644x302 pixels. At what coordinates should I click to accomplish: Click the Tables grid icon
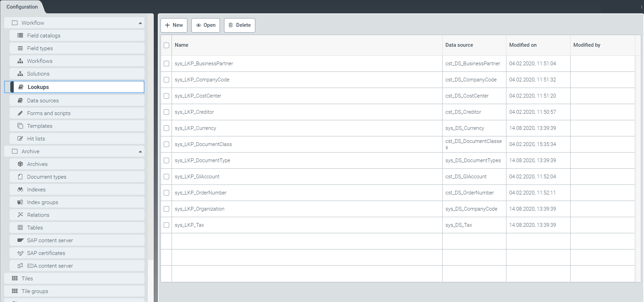pyautogui.click(x=20, y=227)
